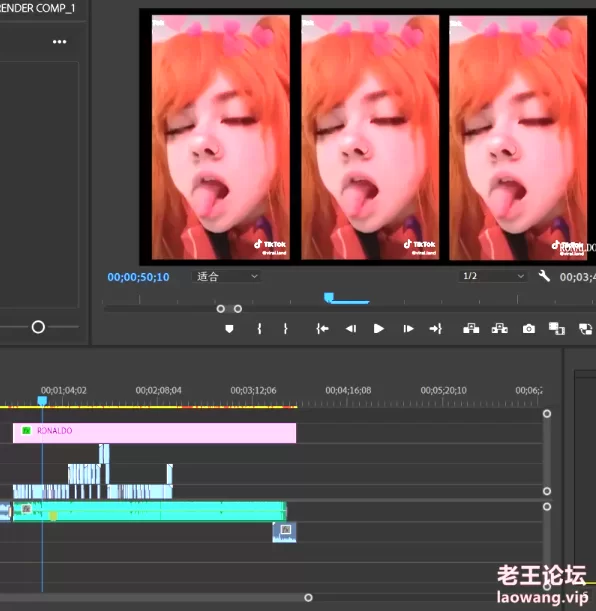596x611 pixels.
Task: Play the sequence in program monitor
Action: pyautogui.click(x=379, y=329)
